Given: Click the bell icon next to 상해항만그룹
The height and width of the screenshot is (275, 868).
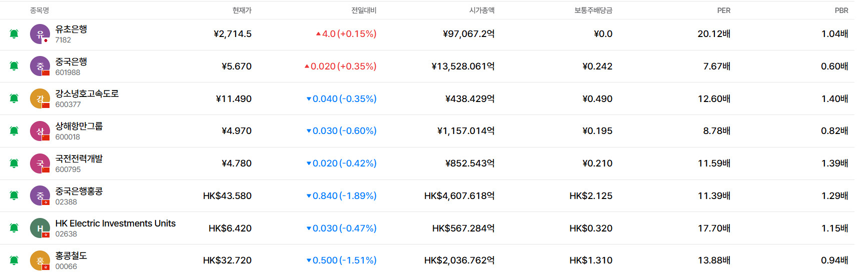Looking at the screenshot, I should coord(14,131).
